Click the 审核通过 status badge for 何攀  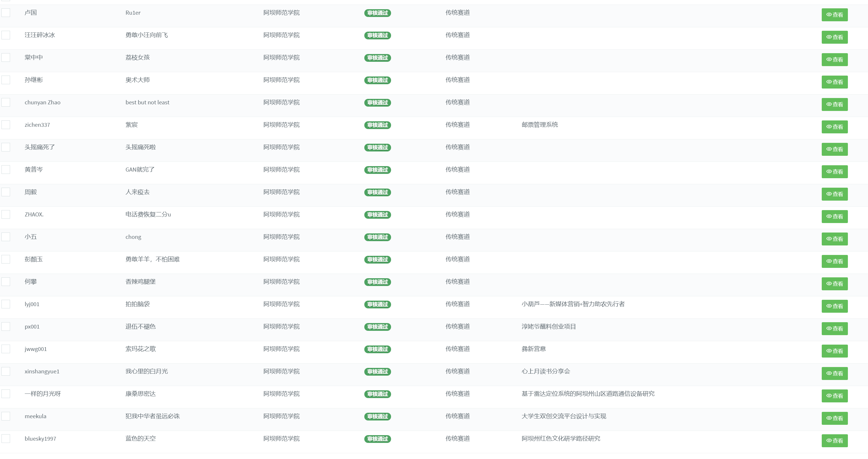tap(377, 282)
